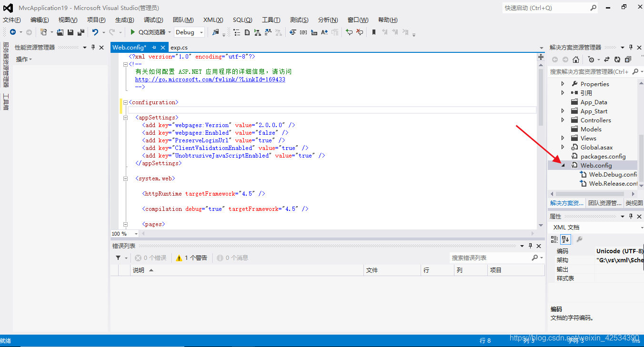
Task: Collapse the configuration element outline
Action: [126, 102]
